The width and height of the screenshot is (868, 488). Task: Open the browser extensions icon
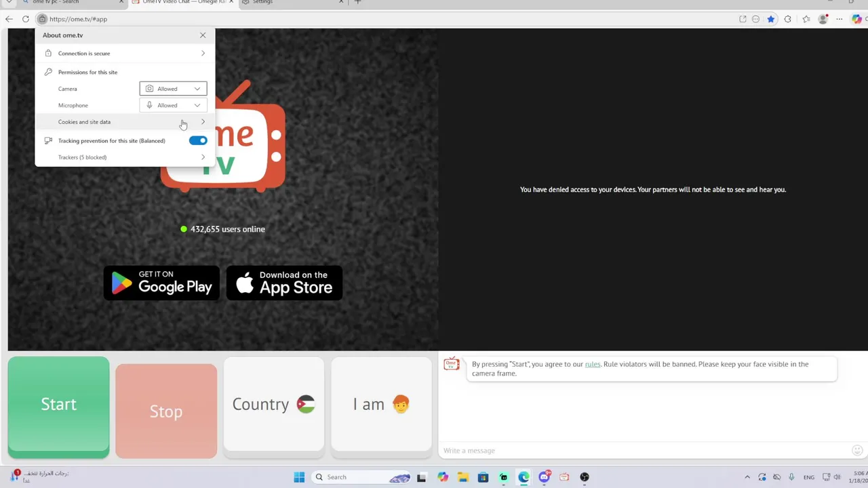click(x=787, y=19)
